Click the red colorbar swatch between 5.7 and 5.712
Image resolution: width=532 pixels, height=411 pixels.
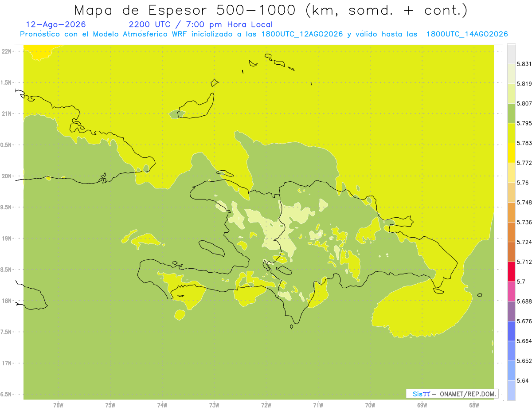click(511, 272)
